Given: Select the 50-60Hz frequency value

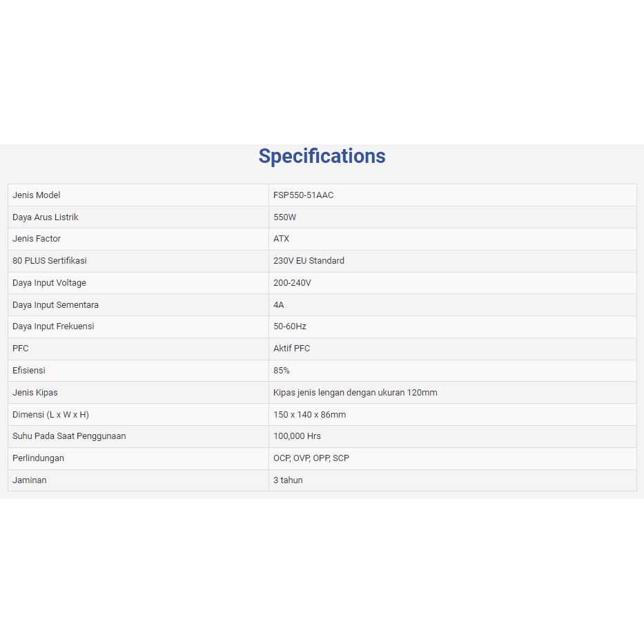Looking at the screenshot, I should (x=290, y=326).
